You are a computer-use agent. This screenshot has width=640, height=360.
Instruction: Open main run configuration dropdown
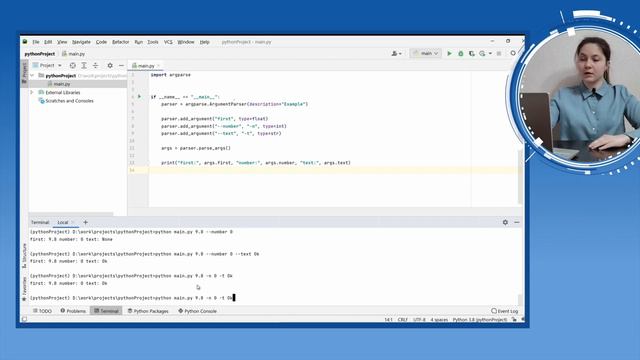tap(425, 53)
